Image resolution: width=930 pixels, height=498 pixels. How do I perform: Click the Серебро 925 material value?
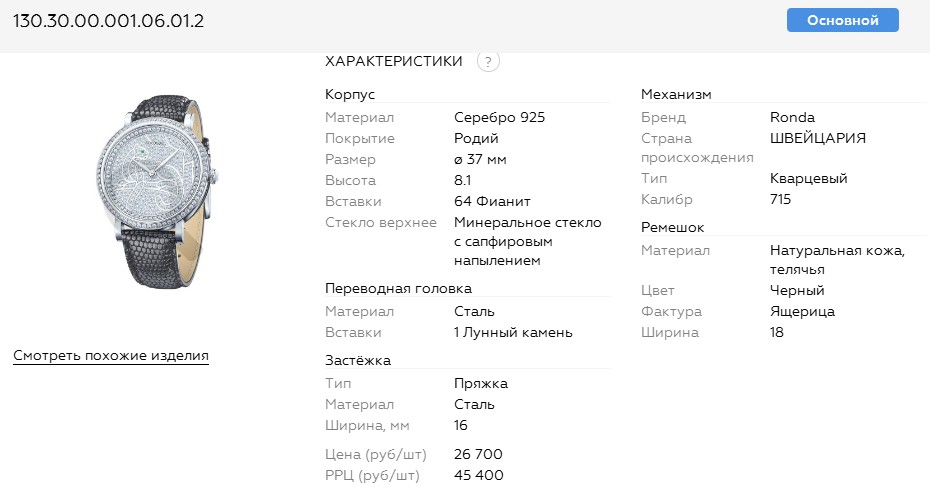[500, 117]
